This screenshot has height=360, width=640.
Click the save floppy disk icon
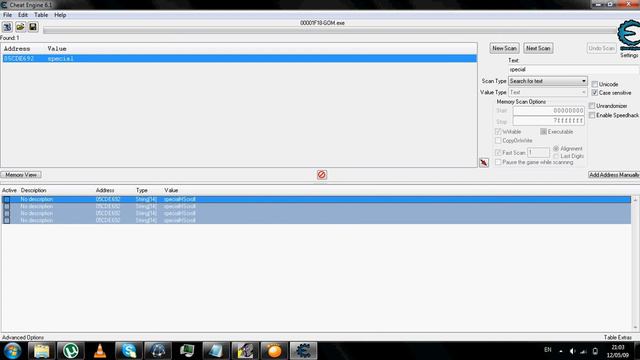tap(33, 27)
